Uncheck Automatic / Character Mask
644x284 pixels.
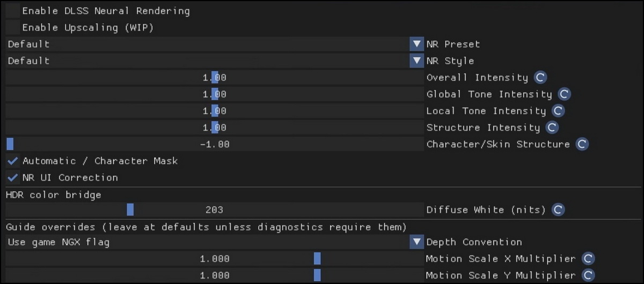pos(13,161)
